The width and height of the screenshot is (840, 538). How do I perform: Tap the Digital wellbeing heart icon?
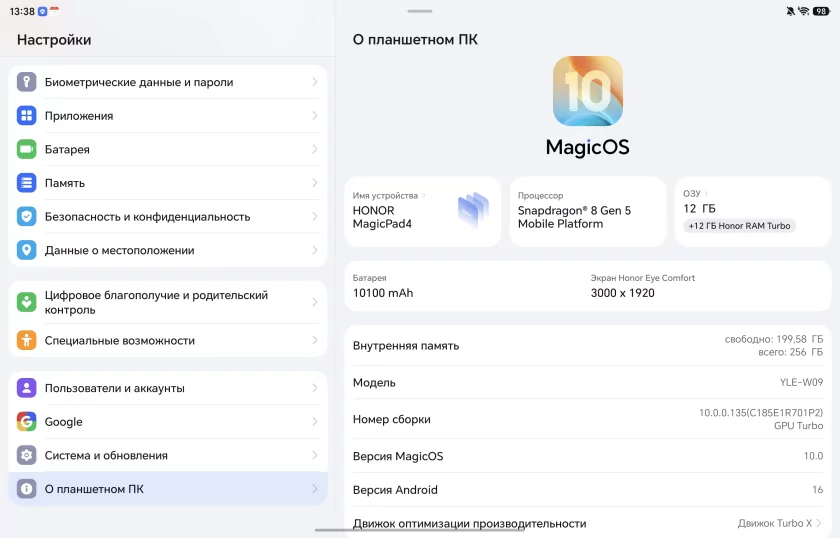pos(26,302)
